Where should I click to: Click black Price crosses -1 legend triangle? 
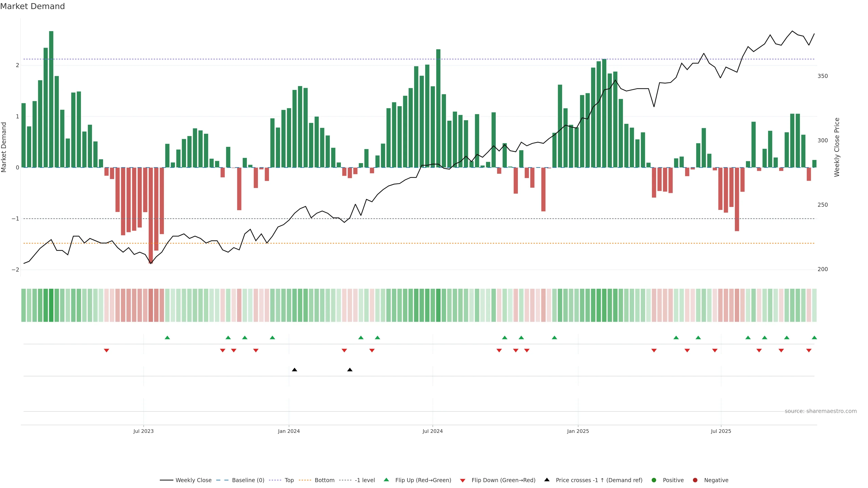click(x=547, y=480)
